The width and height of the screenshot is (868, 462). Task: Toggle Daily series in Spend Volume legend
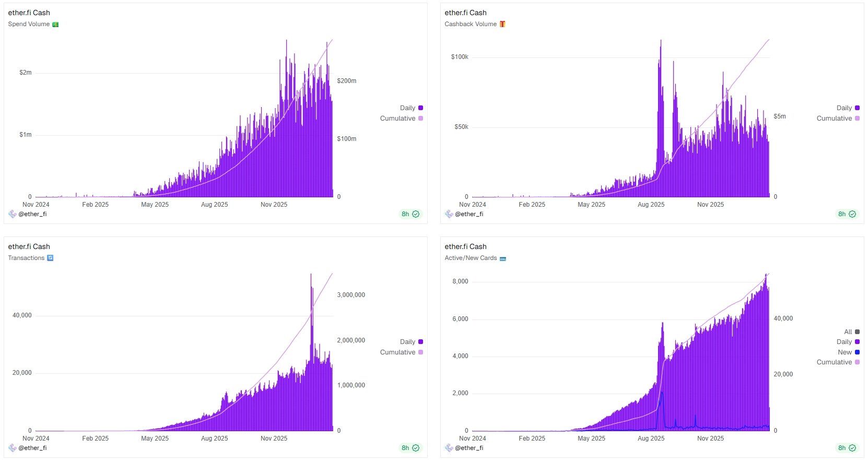[x=411, y=108]
